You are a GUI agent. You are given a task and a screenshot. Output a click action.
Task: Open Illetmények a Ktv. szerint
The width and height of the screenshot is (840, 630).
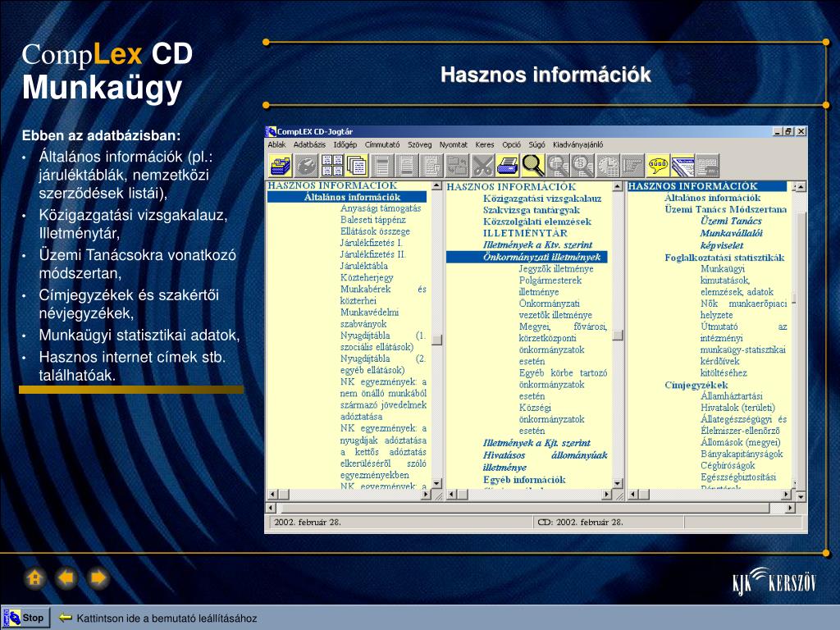click(537, 244)
